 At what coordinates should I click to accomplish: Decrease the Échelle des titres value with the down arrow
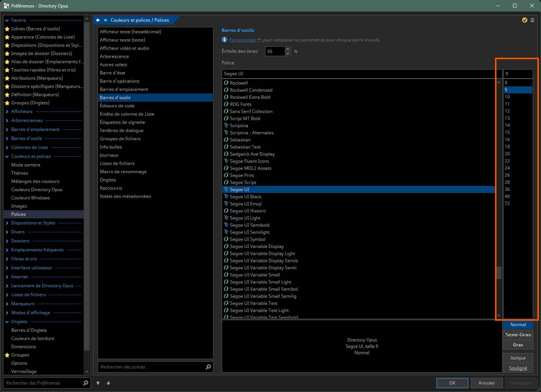288,53
